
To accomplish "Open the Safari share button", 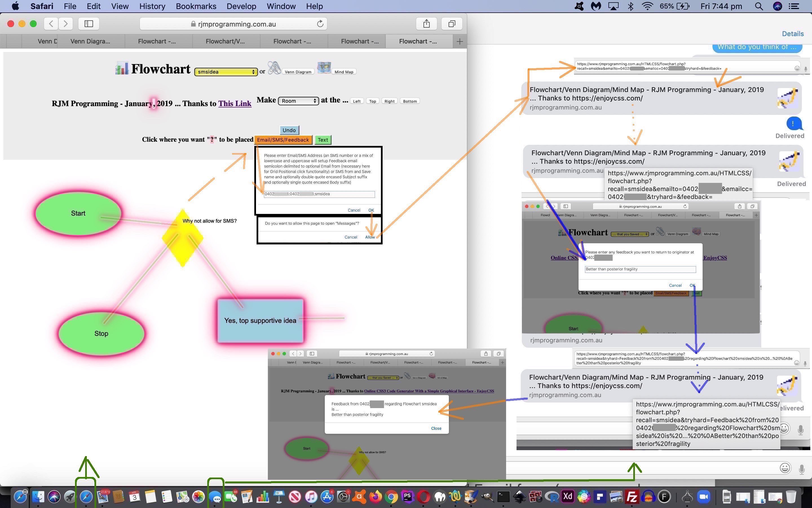I will click(426, 23).
